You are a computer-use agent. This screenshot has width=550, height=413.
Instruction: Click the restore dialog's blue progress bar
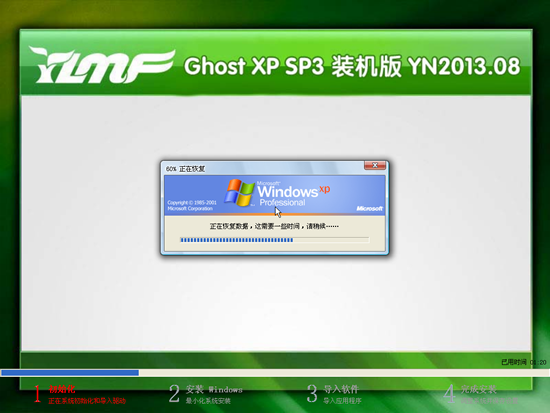[275, 240]
